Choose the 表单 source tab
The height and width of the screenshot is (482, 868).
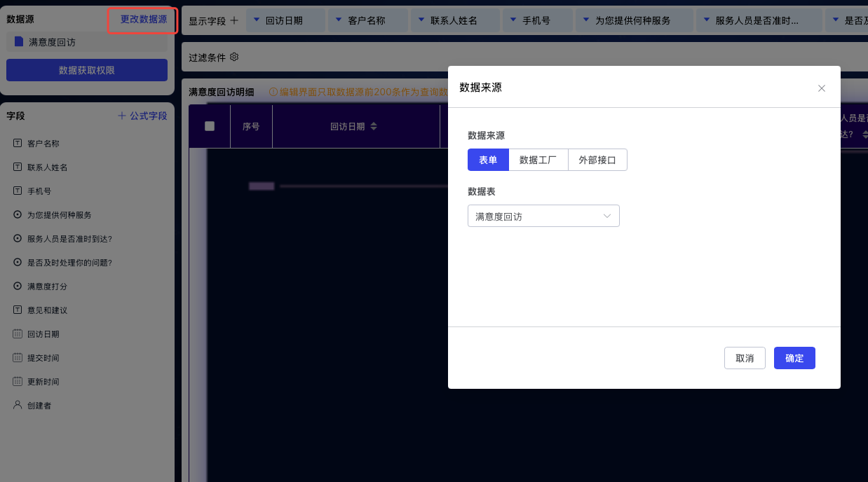coord(488,160)
